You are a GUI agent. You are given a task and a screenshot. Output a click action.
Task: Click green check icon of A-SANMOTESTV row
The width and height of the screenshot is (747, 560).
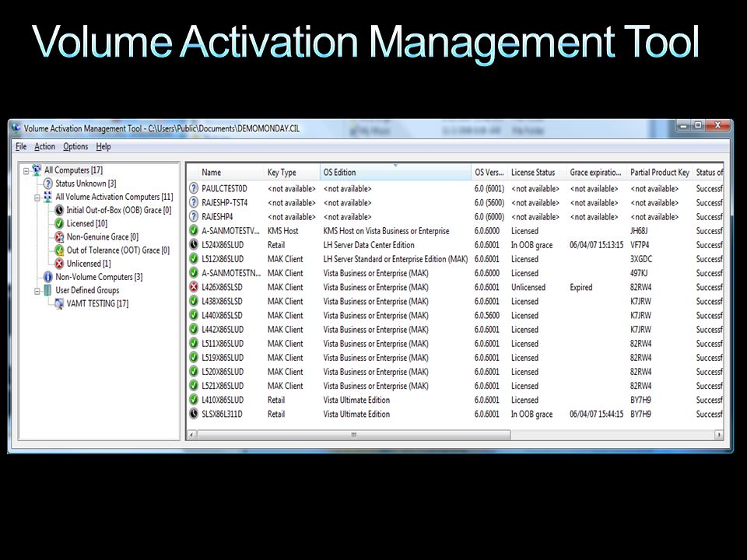coord(194,231)
